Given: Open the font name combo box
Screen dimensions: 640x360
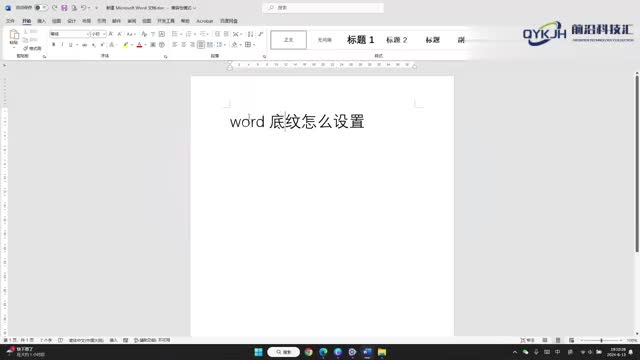Looking at the screenshot, I should pos(69,34).
